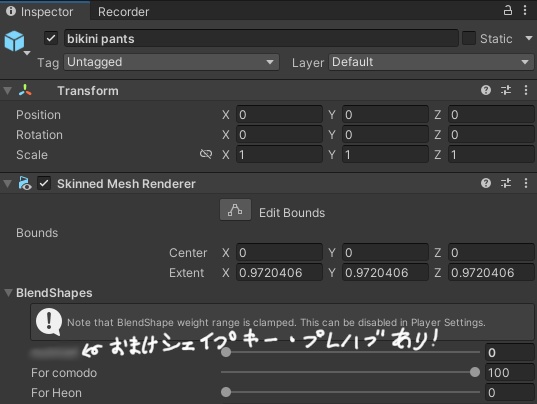
Task: Open the Untagged tag dropdown
Action: click(x=171, y=62)
